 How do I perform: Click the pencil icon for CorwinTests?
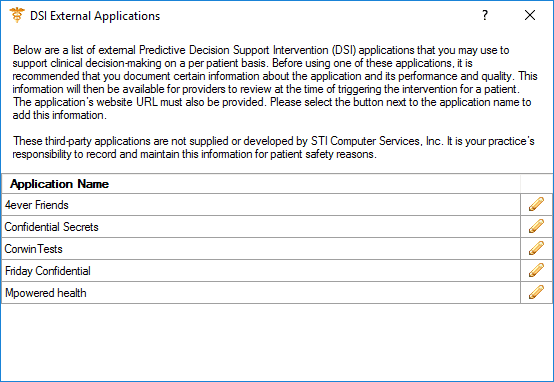[536, 248]
